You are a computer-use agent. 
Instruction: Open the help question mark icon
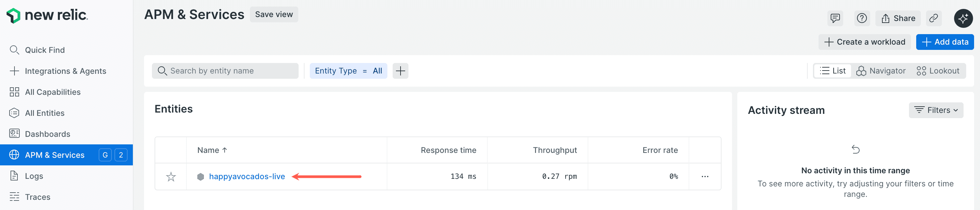pos(862,18)
